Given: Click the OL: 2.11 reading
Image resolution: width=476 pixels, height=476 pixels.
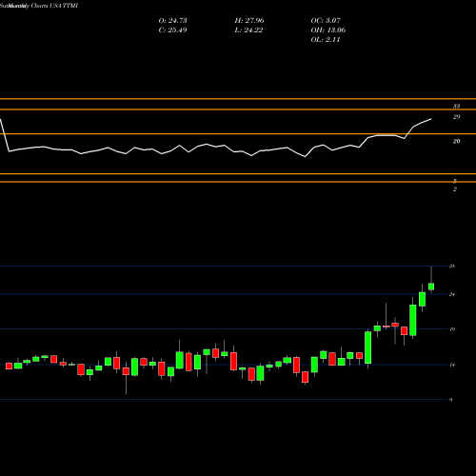Looking at the screenshot, I should click(x=326, y=39).
